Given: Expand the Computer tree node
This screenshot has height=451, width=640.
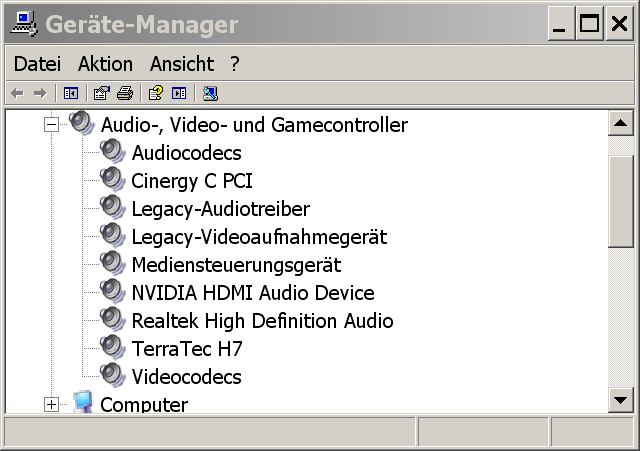Looking at the screenshot, I should pos(51,404).
